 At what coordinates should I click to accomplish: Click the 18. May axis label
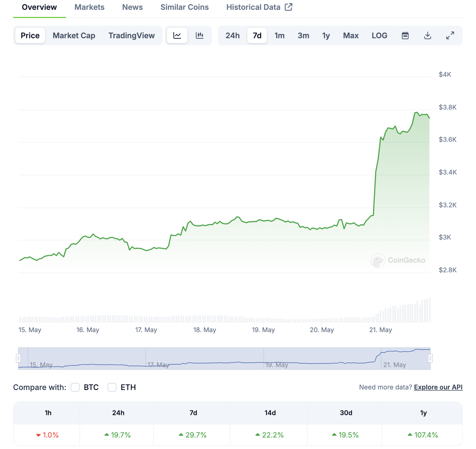[x=205, y=330]
